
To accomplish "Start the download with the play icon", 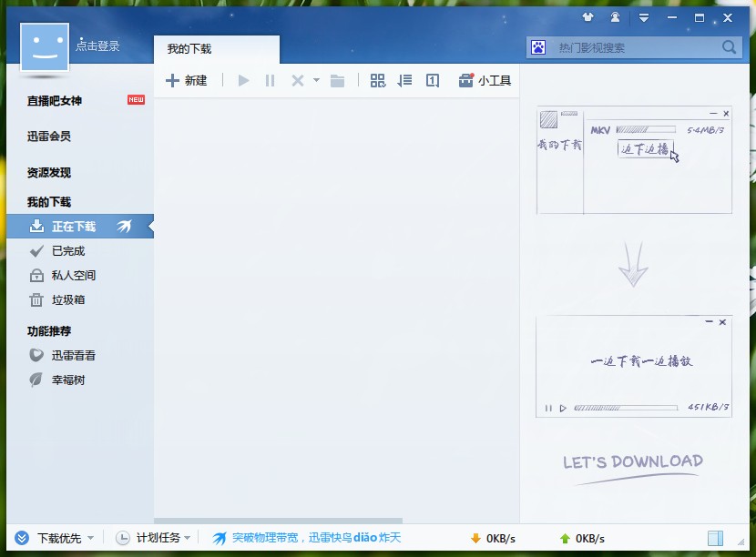I will (x=243, y=80).
